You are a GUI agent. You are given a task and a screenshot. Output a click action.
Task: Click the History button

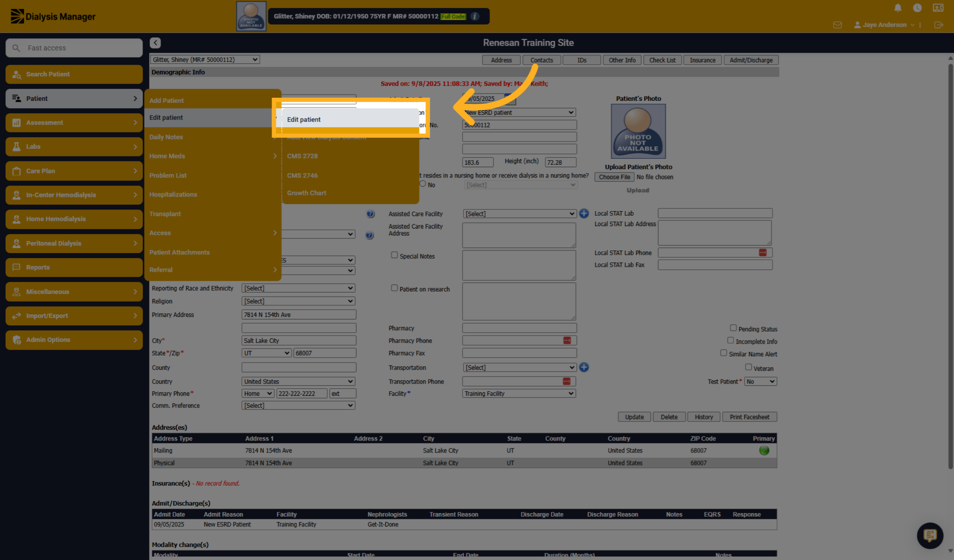click(704, 417)
